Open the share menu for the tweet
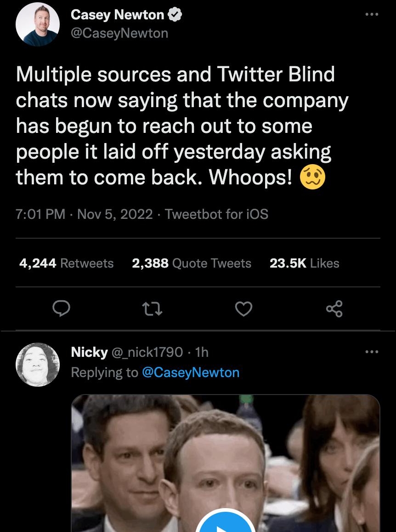The image size is (396, 532). (334, 309)
